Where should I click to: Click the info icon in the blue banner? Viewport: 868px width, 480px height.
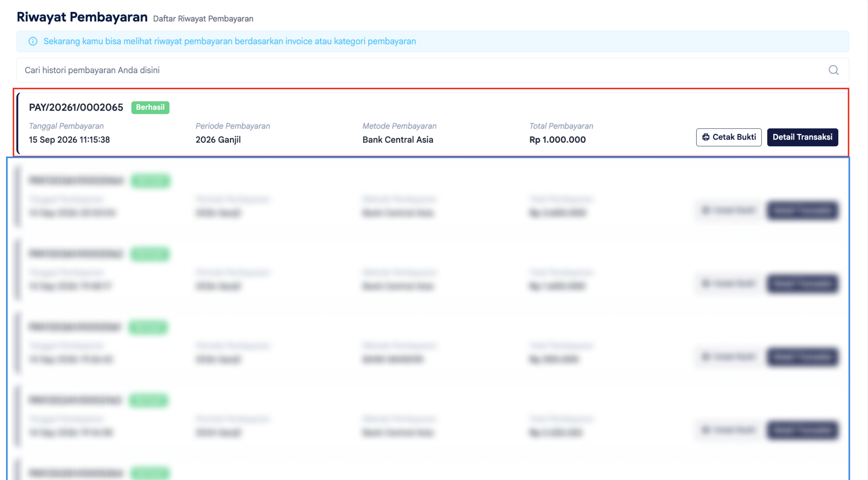(x=33, y=41)
